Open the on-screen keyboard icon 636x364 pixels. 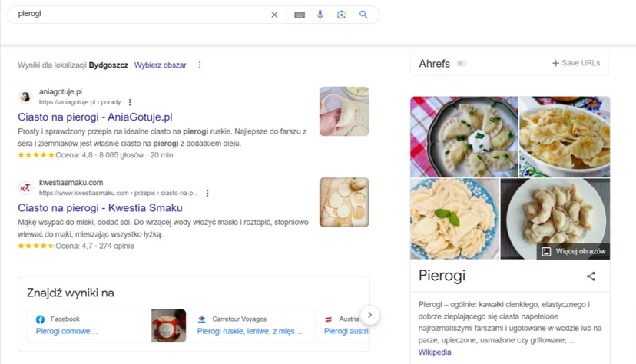pos(300,15)
